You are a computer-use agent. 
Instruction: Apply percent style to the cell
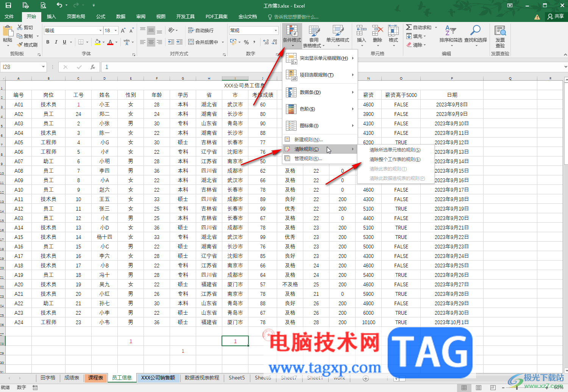246,42
